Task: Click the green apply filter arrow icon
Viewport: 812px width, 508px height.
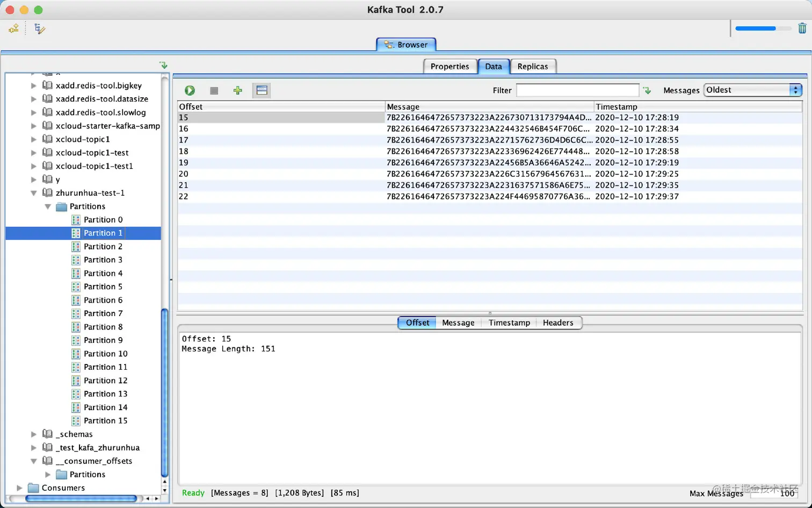Action: (647, 90)
